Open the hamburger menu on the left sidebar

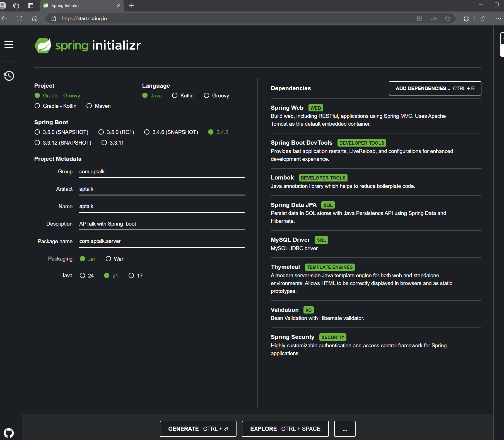click(9, 45)
